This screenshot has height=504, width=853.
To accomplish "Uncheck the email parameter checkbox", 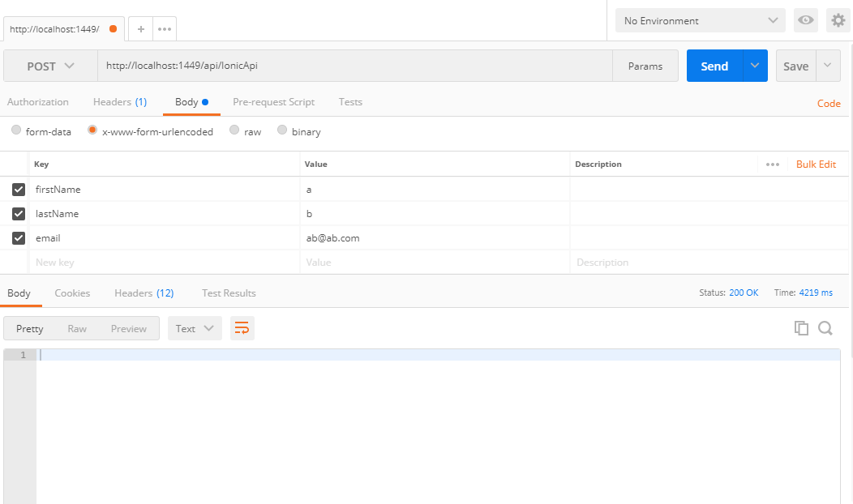I will [x=19, y=238].
